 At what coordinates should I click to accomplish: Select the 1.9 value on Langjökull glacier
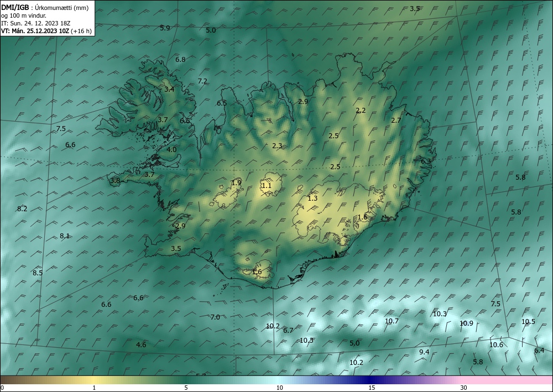click(236, 183)
